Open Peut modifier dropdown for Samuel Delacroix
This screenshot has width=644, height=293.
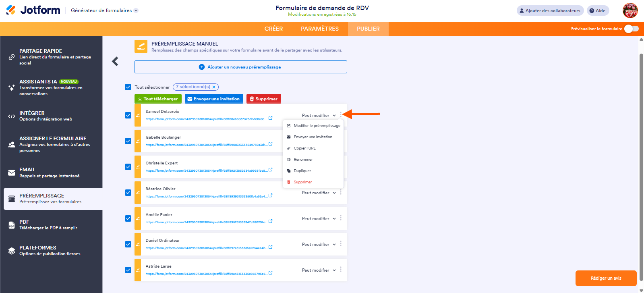point(319,115)
